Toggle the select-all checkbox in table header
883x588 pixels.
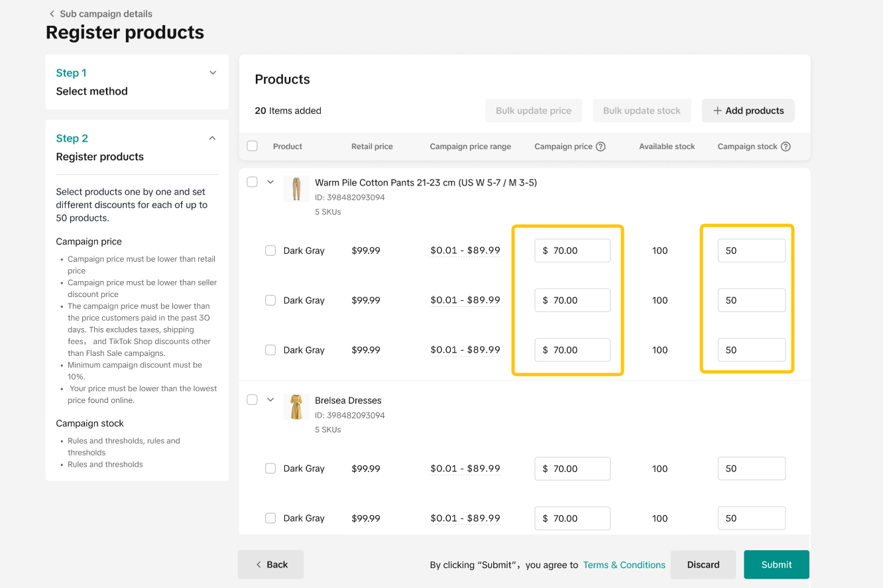coord(252,146)
